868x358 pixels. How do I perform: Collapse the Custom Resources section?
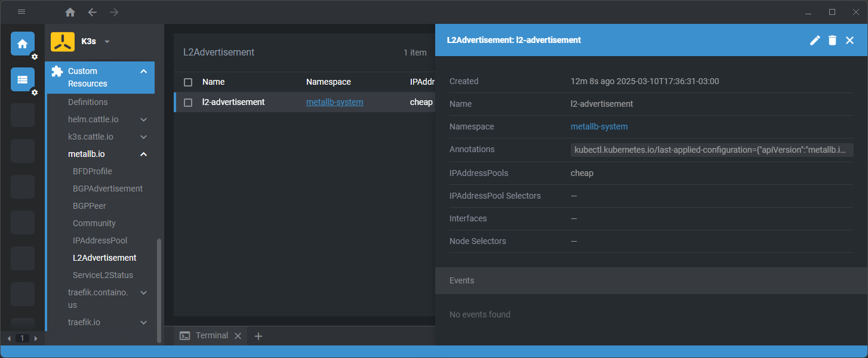point(143,72)
